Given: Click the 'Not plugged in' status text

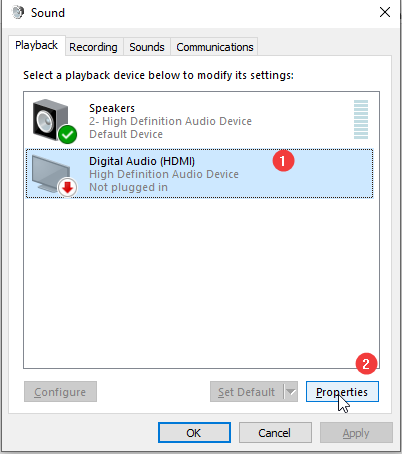Looking at the screenshot, I should [x=128, y=187].
